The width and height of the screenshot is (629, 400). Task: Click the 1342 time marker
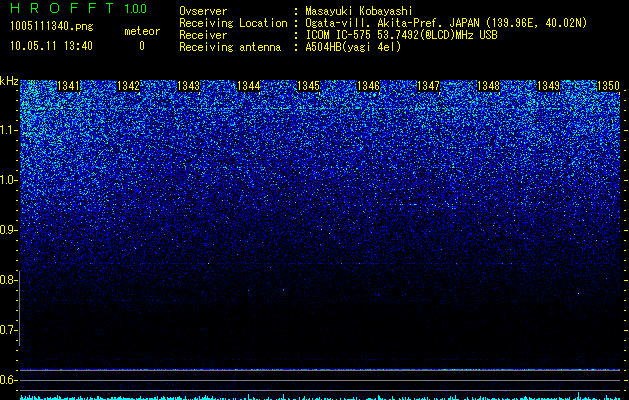coord(129,86)
